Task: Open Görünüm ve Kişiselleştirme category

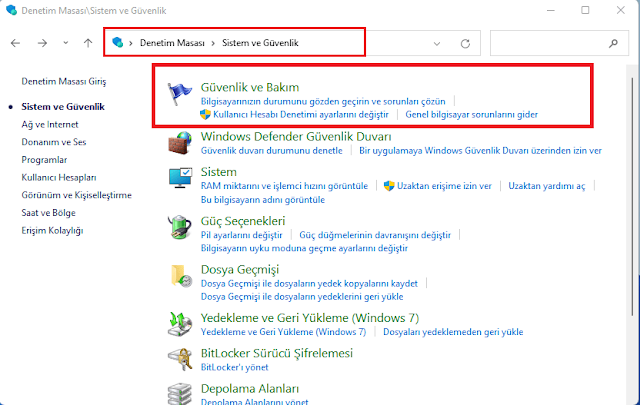Action: (76, 195)
